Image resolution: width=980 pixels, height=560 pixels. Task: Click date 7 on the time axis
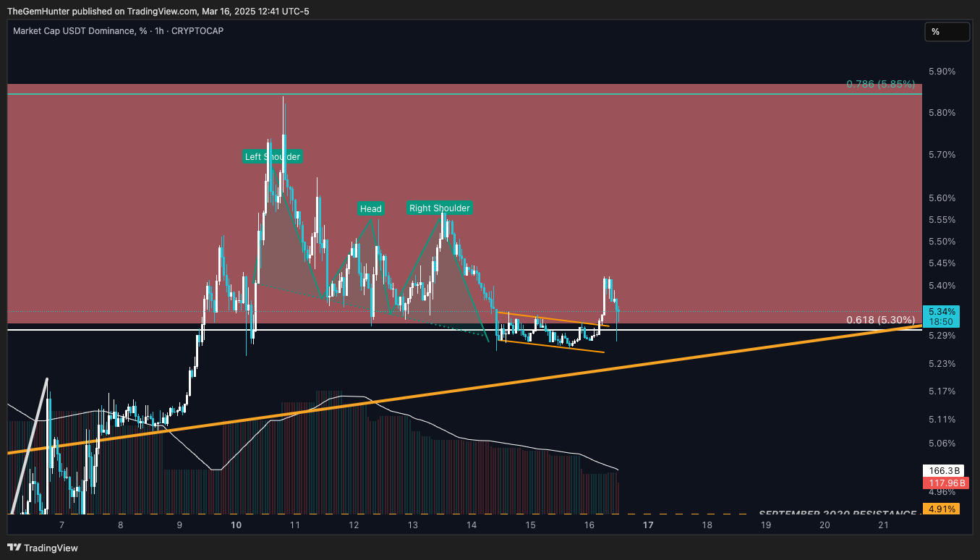[x=61, y=525]
